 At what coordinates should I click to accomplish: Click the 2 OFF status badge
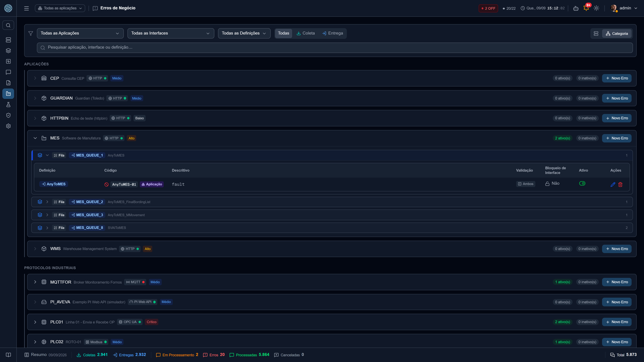[x=488, y=8]
